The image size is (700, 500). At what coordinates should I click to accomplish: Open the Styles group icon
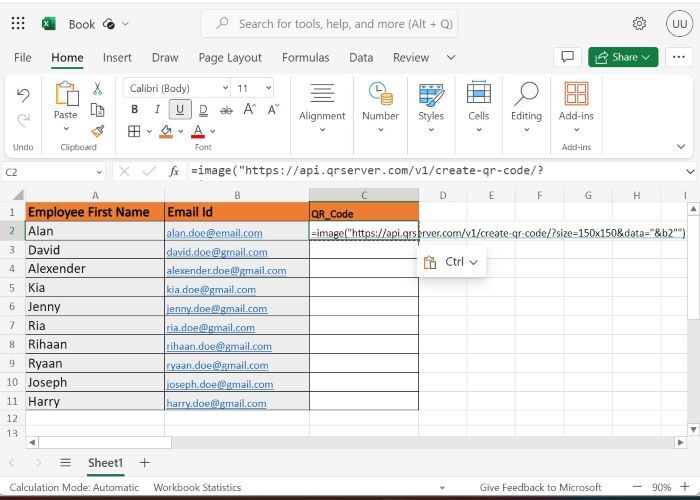431,95
